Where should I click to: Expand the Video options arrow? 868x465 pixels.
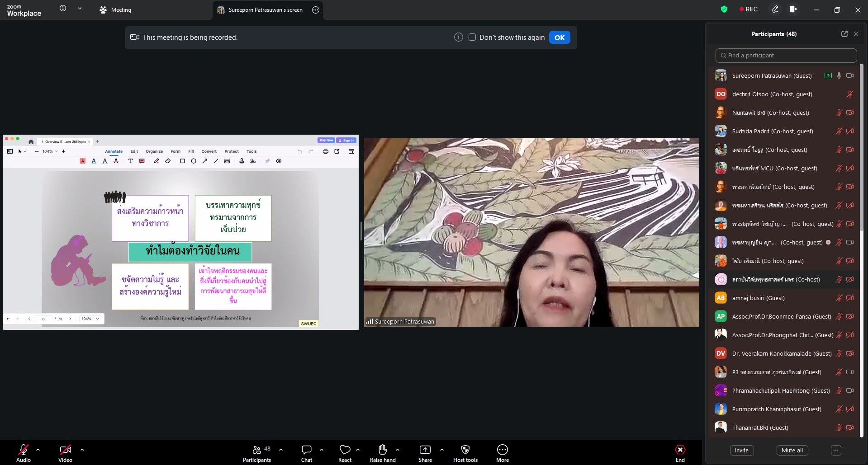82,450
